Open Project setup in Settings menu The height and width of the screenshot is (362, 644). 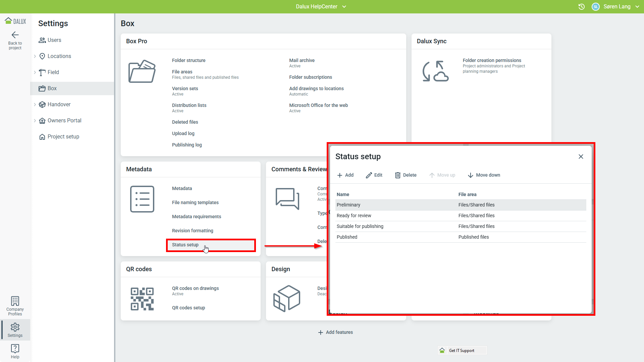tap(63, 137)
